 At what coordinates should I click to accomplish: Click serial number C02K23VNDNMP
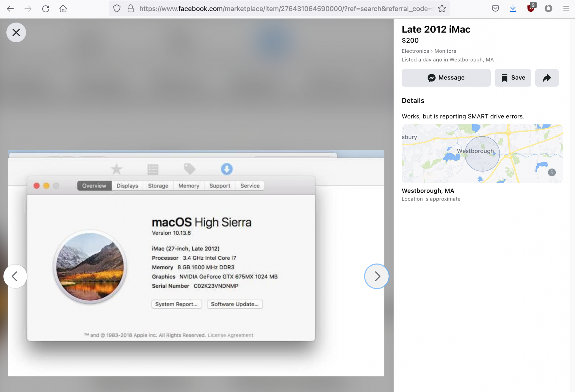point(216,286)
